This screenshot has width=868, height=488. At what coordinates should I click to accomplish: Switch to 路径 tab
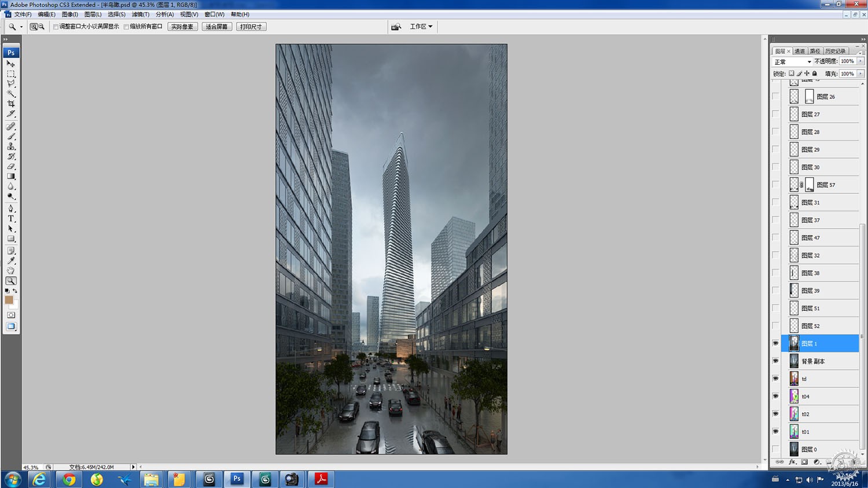pyautogui.click(x=815, y=51)
